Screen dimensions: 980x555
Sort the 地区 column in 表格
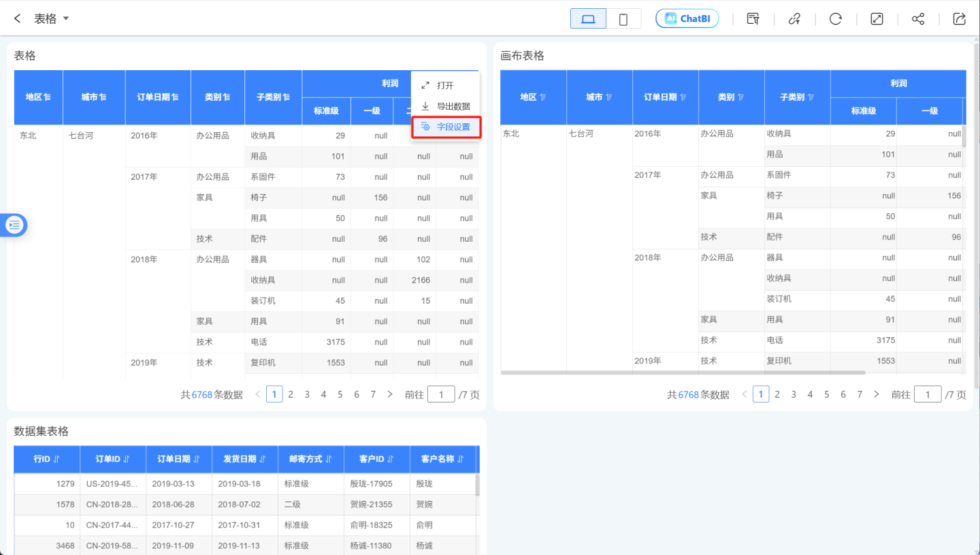tap(47, 97)
